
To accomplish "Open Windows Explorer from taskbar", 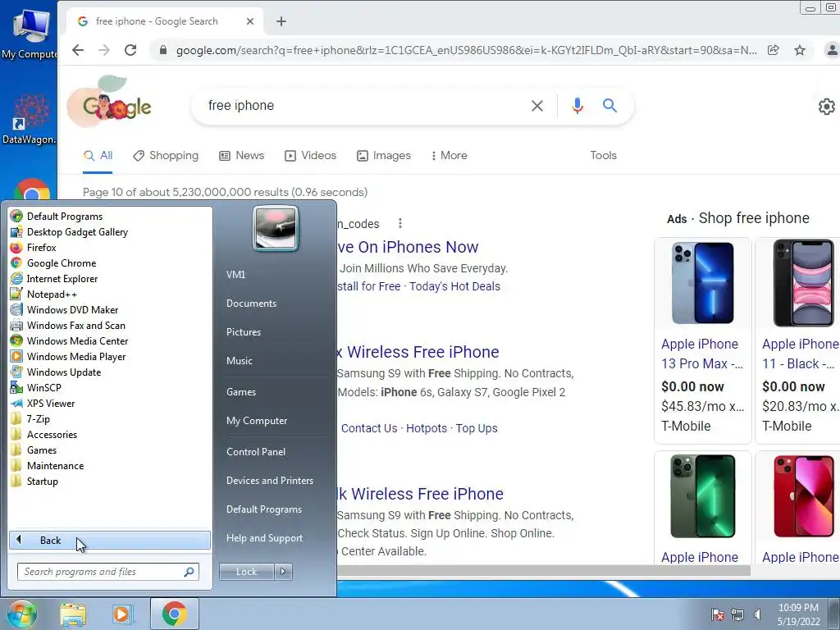I will 73,614.
